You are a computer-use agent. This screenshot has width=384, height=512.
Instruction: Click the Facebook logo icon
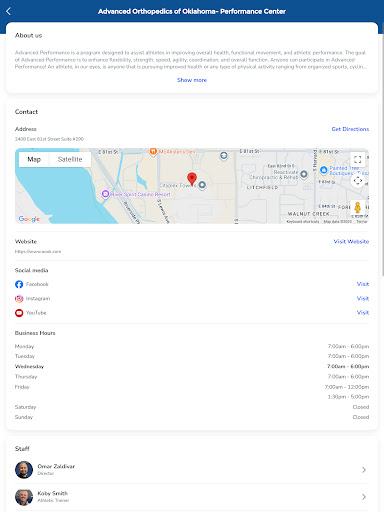19,284
